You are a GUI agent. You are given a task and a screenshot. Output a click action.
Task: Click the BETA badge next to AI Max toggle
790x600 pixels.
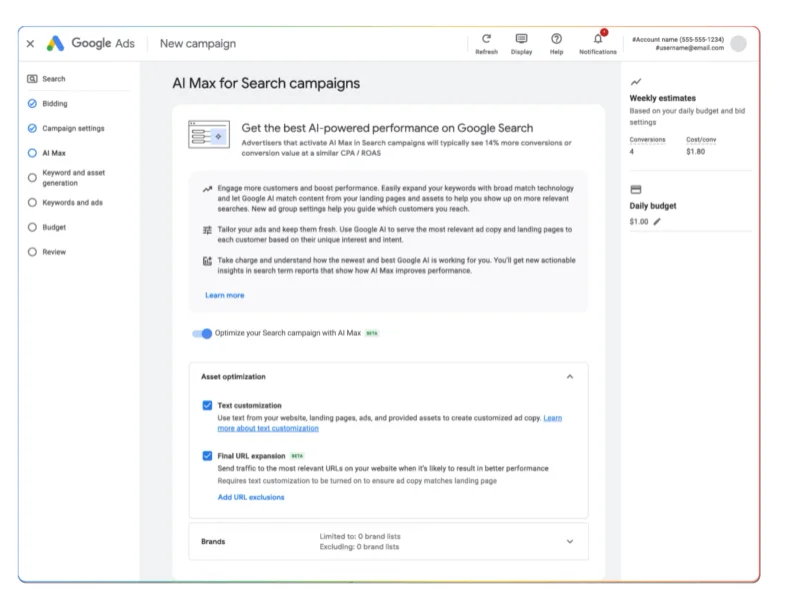(x=372, y=334)
